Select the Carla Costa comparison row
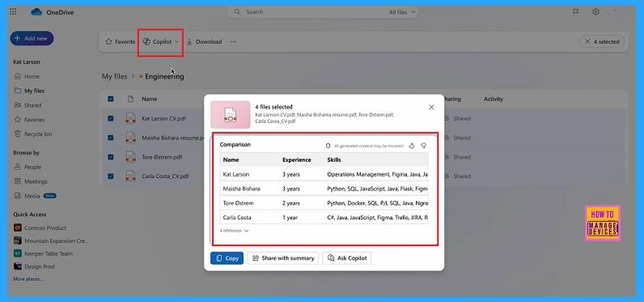Screen dimensions: 644x302 click(324, 217)
